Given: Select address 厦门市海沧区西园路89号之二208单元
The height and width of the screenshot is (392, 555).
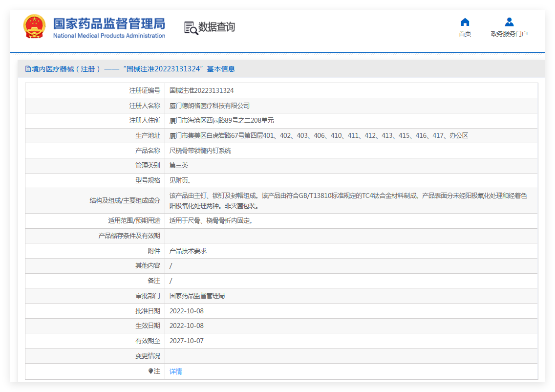Looking at the screenshot, I should (222, 120).
